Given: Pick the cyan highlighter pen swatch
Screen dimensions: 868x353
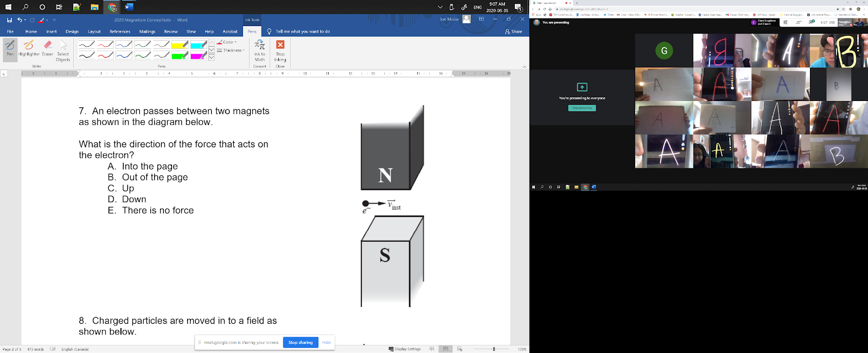Looking at the screenshot, I should click(x=199, y=45).
